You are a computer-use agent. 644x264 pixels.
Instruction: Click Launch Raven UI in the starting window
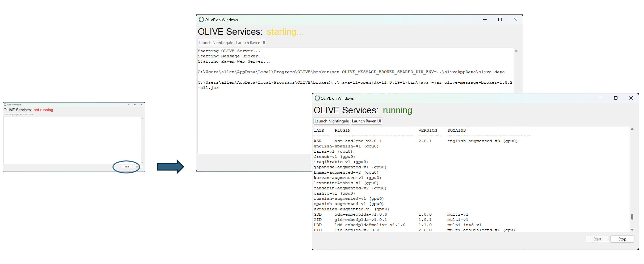pos(250,43)
